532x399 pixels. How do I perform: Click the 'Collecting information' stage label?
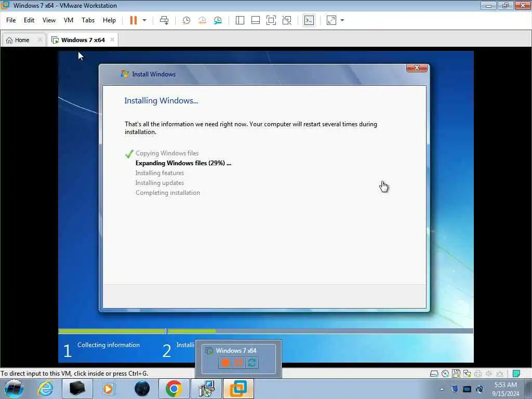[x=109, y=345]
